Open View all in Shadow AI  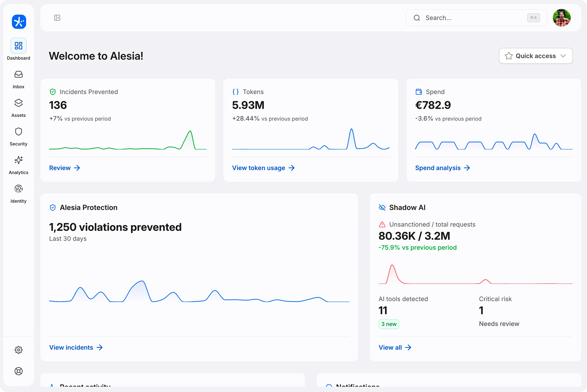point(395,347)
